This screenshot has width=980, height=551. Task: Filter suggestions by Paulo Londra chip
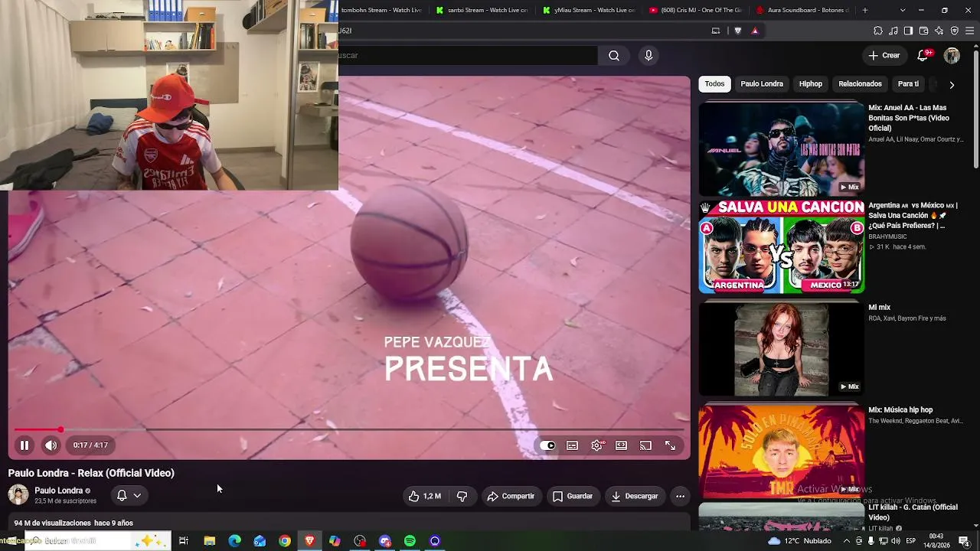[x=762, y=84]
